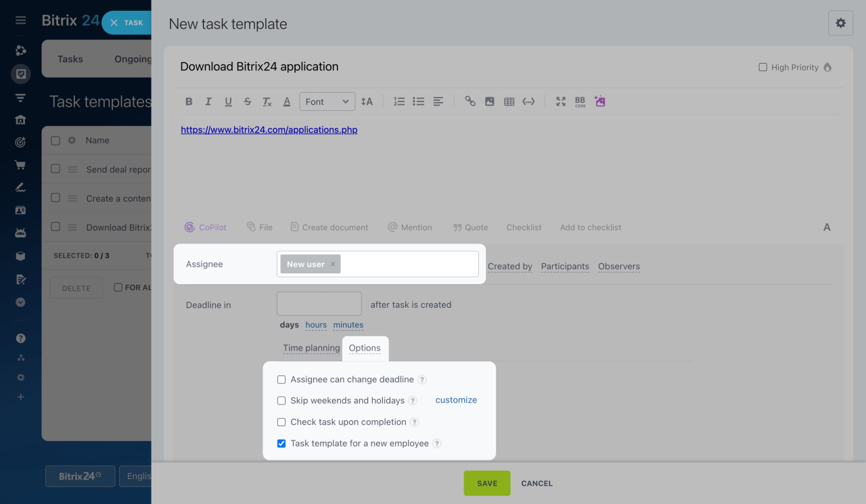Toggle editor toolbar with A icon
Image resolution: width=866 pixels, height=504 pixels.
point(827,227)
